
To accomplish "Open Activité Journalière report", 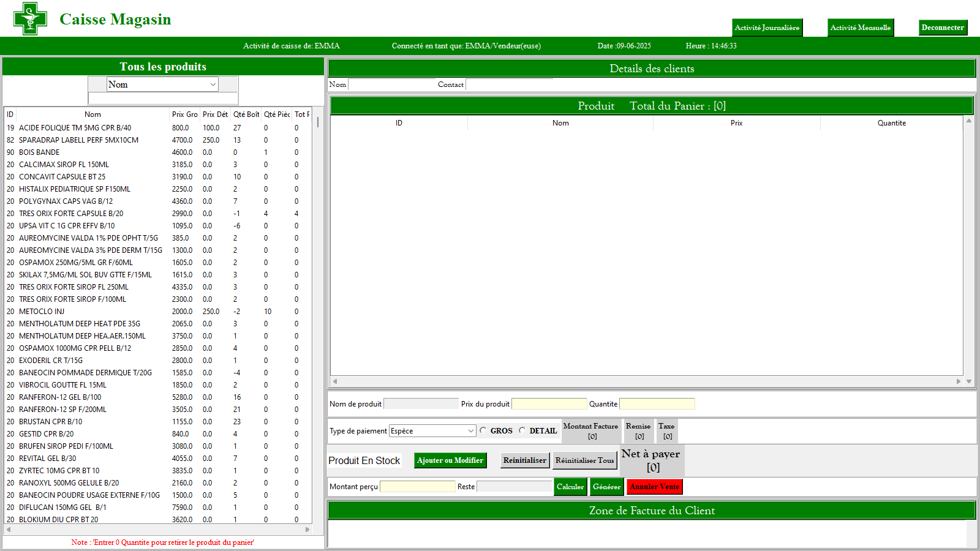I will (767, 27).
